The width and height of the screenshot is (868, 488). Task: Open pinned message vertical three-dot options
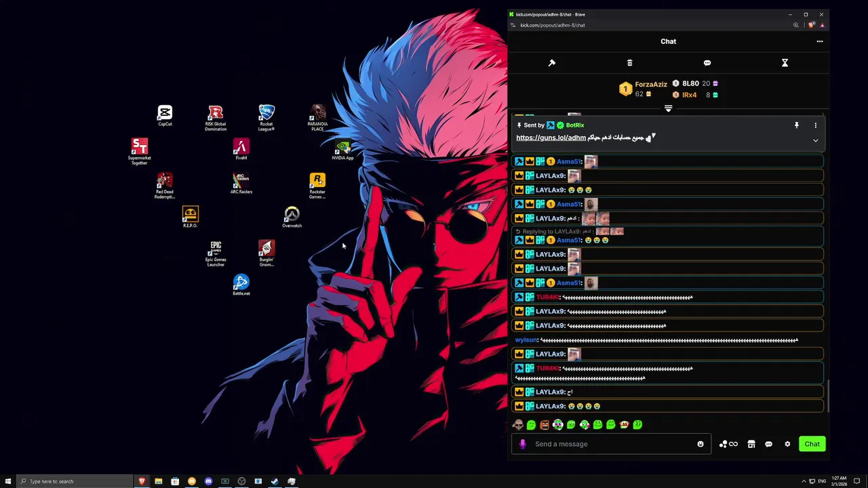(816, 125)
